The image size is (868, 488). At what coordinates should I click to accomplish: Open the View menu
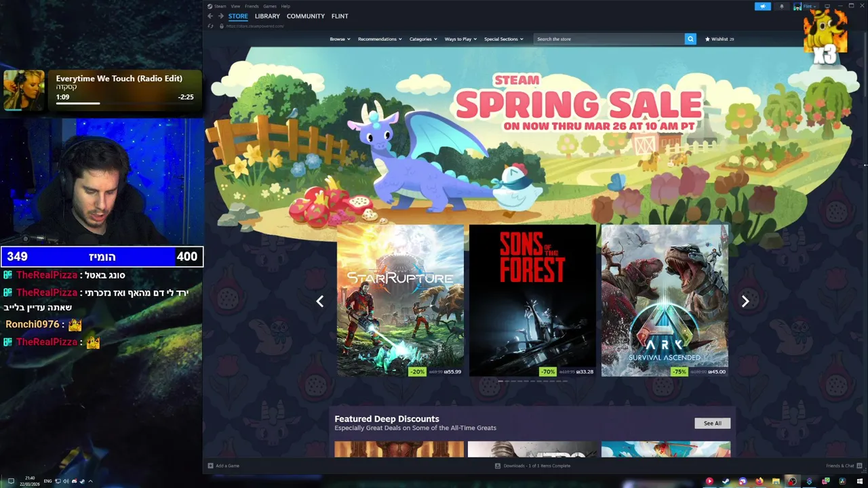tap(235, 6)
